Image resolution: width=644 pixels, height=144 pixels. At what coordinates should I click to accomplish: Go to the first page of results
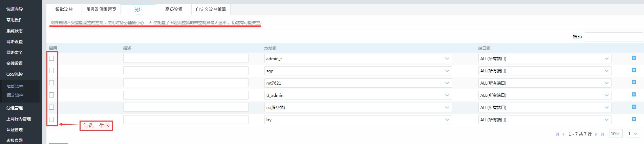point(557,134)
